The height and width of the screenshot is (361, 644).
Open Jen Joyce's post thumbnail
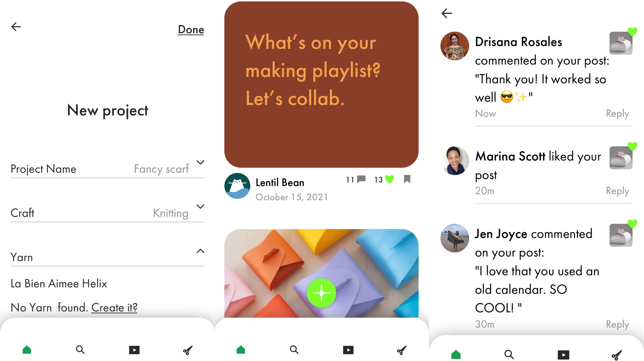pyautogui.click(x=621, y=235)
